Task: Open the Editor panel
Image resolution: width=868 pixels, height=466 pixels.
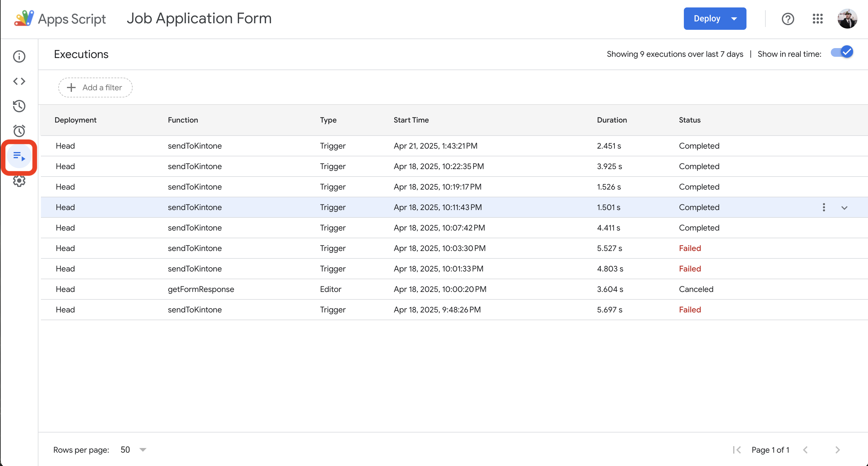Action: click(x=19, y=81)
